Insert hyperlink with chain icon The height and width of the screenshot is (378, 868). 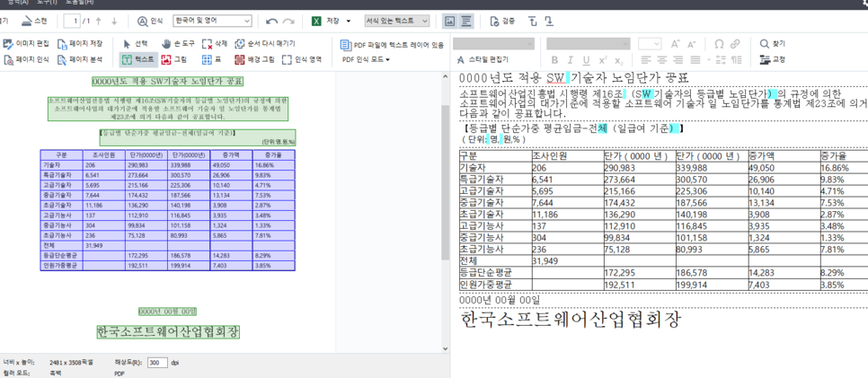tap(735, 44)
